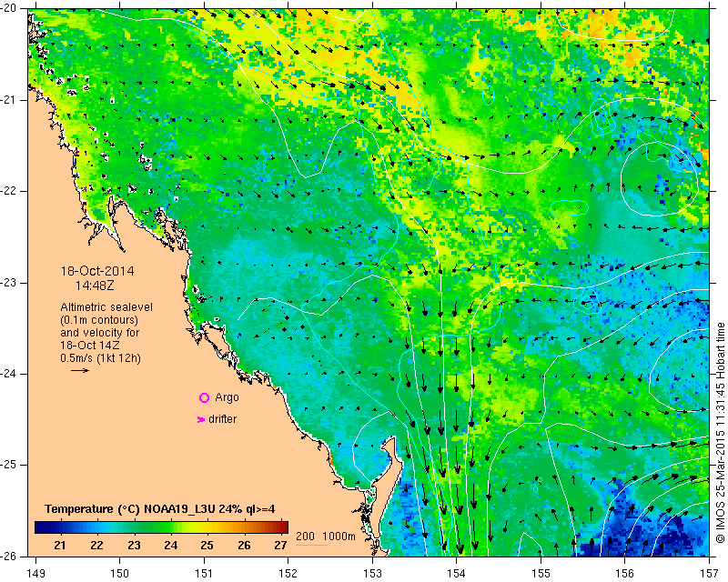Click longitude axis label 153
728x582 pixels.
pos(372,574)
